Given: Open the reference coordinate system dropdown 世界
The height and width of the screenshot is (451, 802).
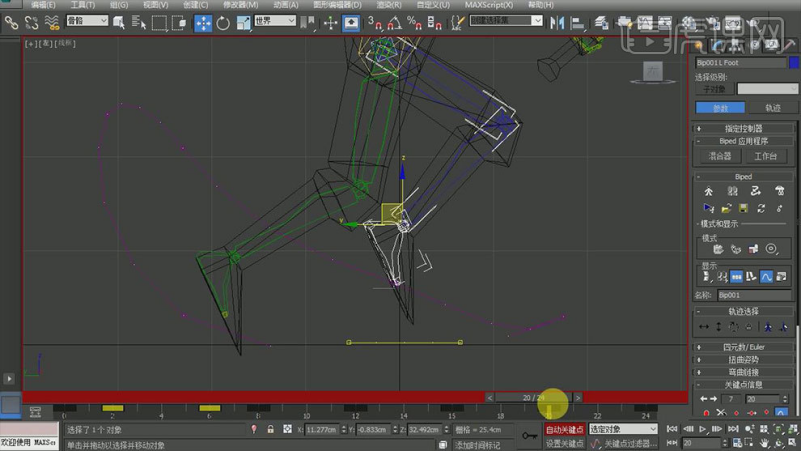Looking at the screenshot, I should [275, 20].
